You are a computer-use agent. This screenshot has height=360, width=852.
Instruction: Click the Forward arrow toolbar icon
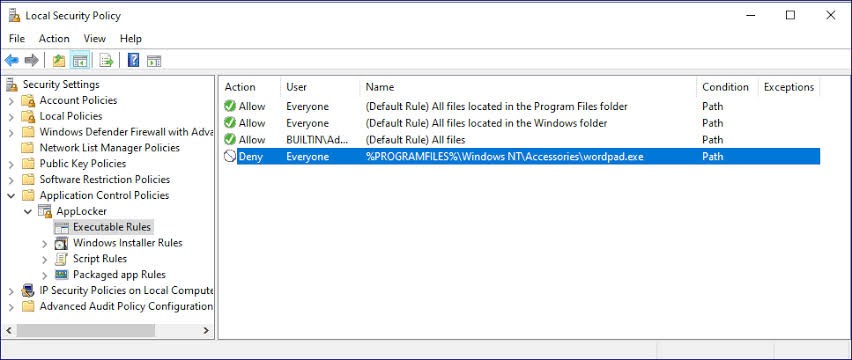pos(32,61)
